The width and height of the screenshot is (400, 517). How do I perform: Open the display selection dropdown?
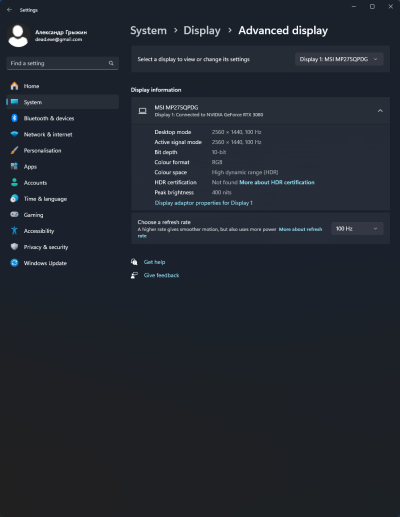339,59
